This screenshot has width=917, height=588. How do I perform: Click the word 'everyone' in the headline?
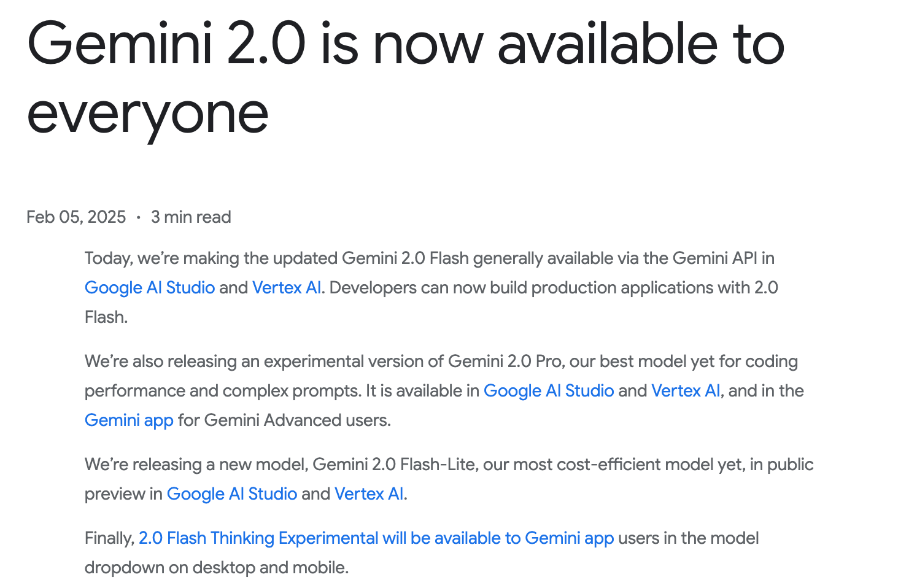coord(148,115)
